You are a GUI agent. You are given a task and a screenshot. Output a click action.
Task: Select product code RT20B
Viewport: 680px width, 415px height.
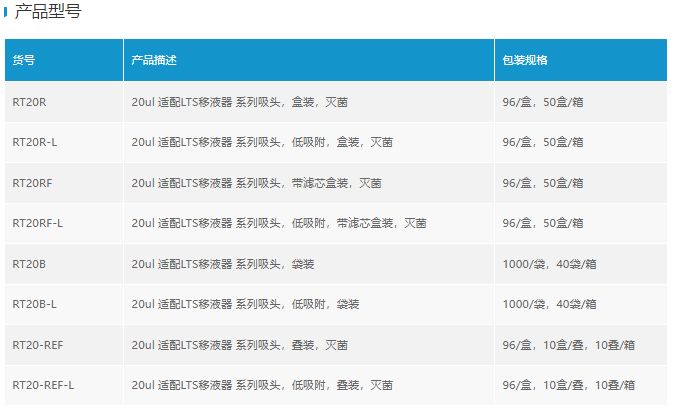click(x=29, y=264)
